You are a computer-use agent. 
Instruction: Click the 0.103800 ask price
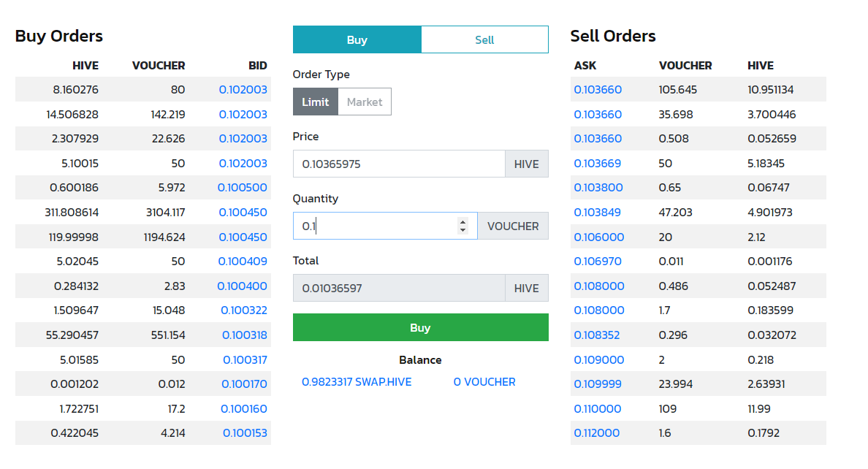coord(598,188)
